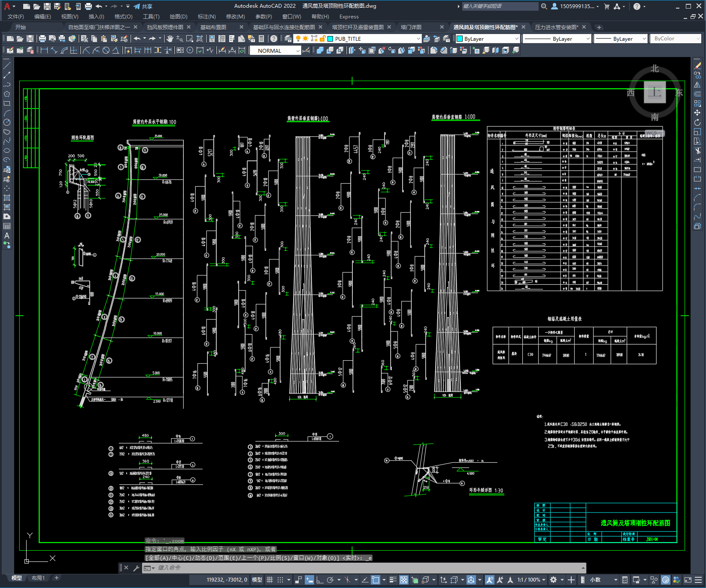The width and height of the screenshot is (706, 588).
Task: Select the Hatch tool in draw toolbar
Action: coord(7,198)
